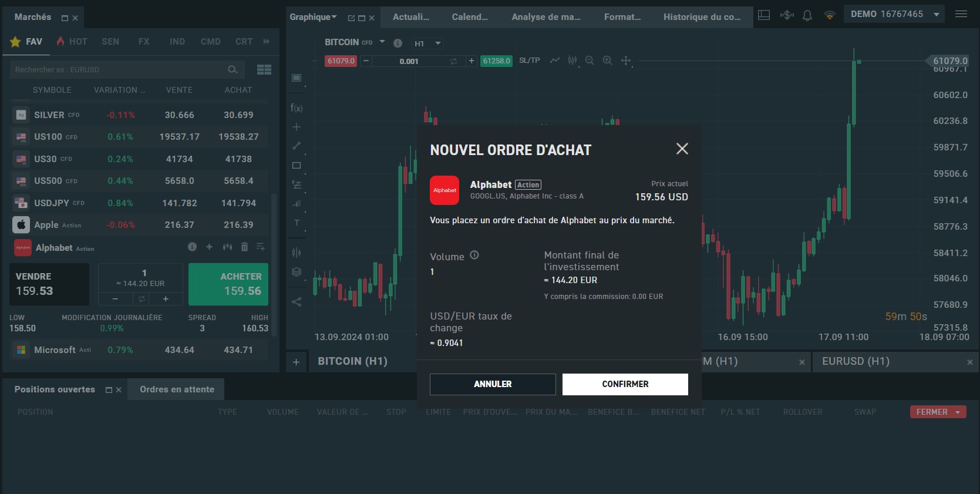The image size is (980, 494).
Task: Open the Actuali... news tab
Action: click(410, 17)
